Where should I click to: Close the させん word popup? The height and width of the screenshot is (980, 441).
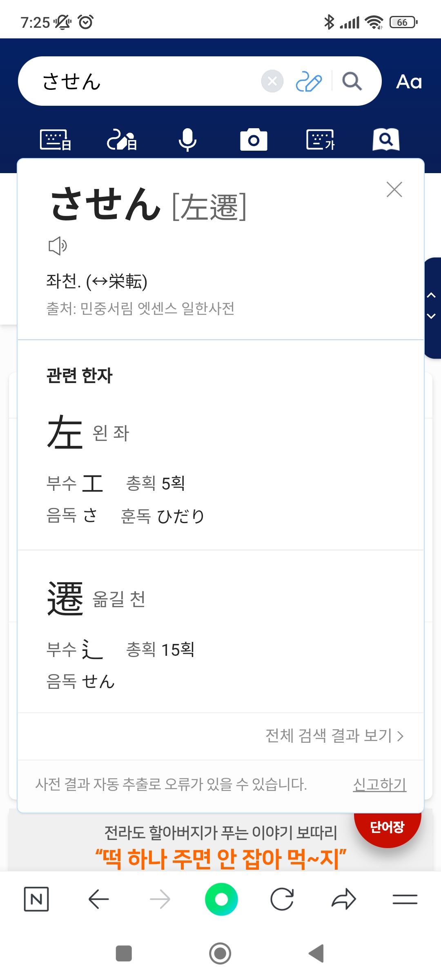point(394,189)
